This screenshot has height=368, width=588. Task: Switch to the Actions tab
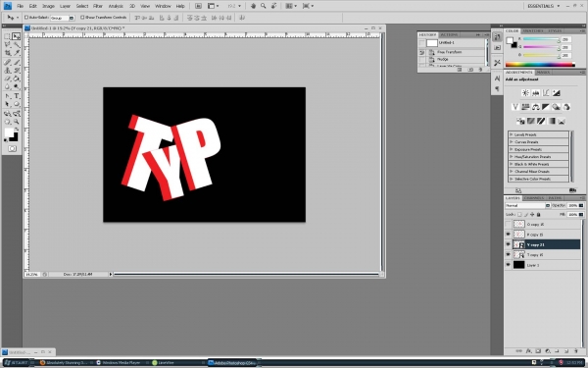[x=449, y=34]
